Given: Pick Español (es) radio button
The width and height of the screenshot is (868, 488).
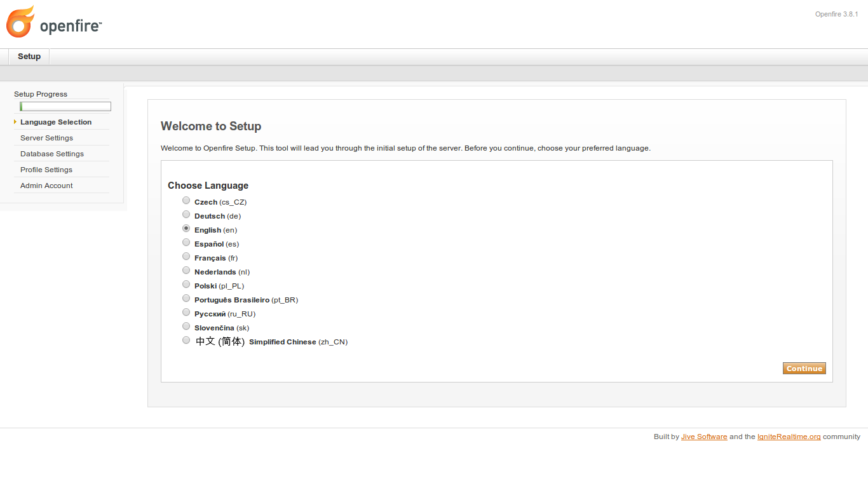Looking at the screenshot, I should tap(186, 242).
